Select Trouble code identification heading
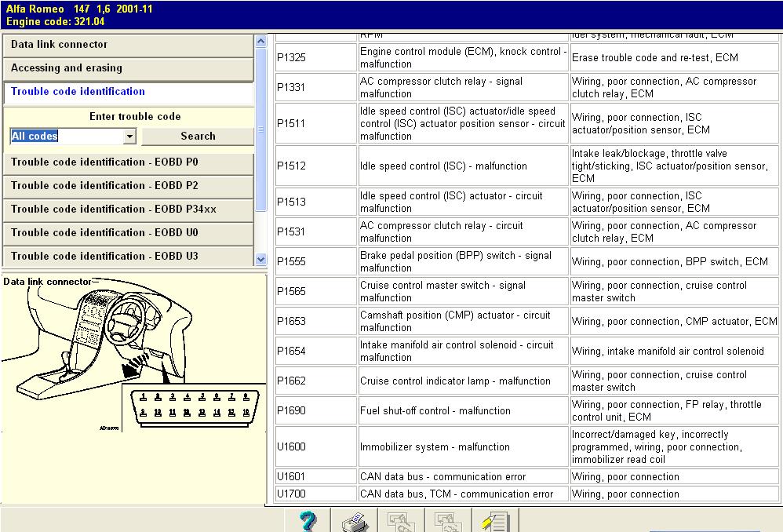 (129, 92)
